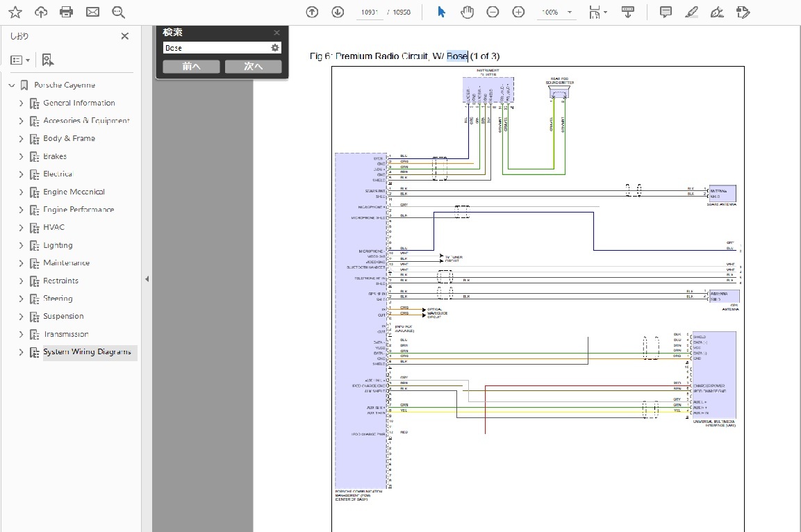This screenshot has height=532, width=801.
Task: Select the HVAC bookmark entry
Action: pos(53,227)
